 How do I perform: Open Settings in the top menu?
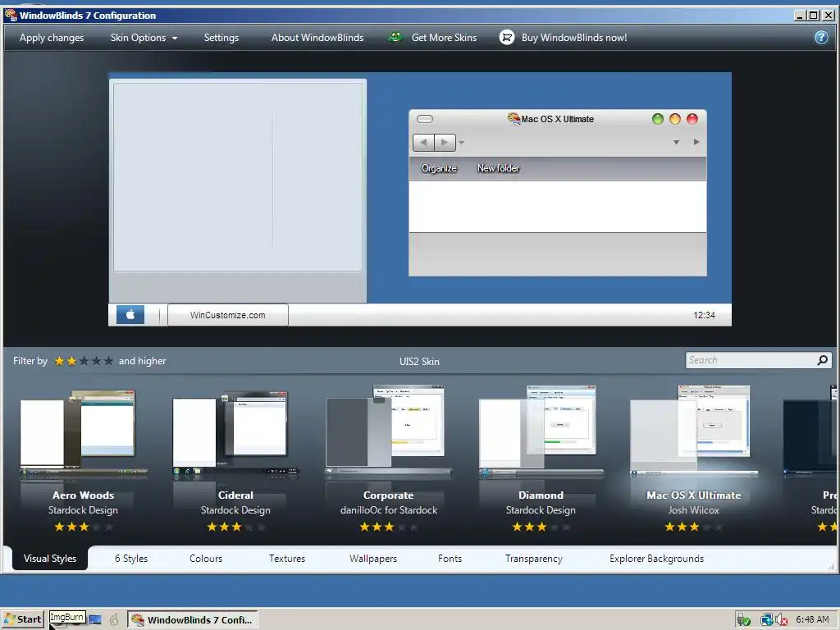tap(221, 38)
